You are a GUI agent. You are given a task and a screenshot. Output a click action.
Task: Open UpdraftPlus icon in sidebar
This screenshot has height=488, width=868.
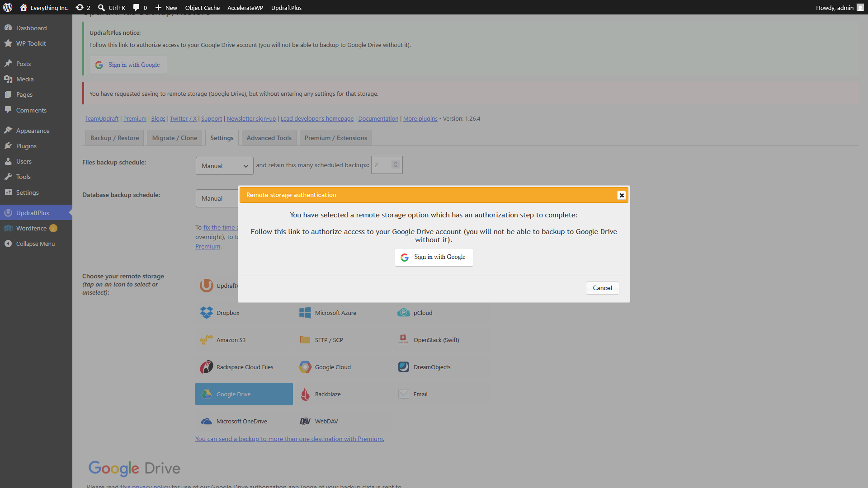pyautogui.click(x=8, y=212)
